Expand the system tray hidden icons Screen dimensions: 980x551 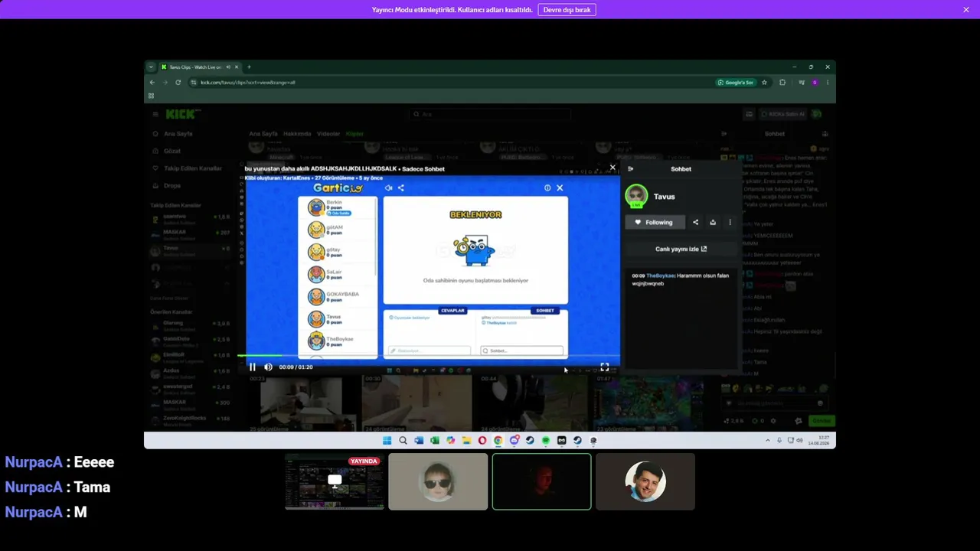coord(768,441)
